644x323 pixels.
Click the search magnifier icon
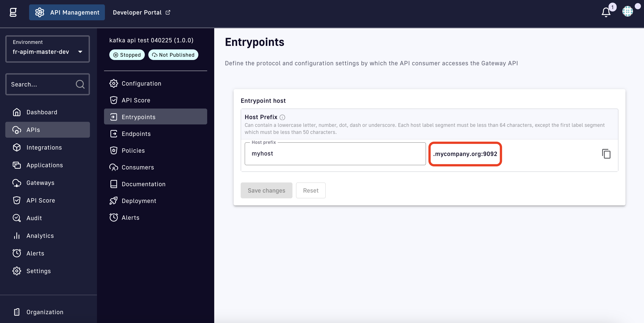click(x=80, y=84)
